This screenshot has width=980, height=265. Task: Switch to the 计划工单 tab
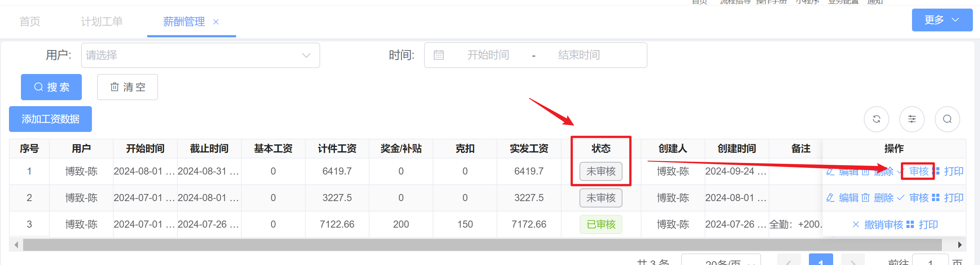pyautogui.click(x=102, y=22)
